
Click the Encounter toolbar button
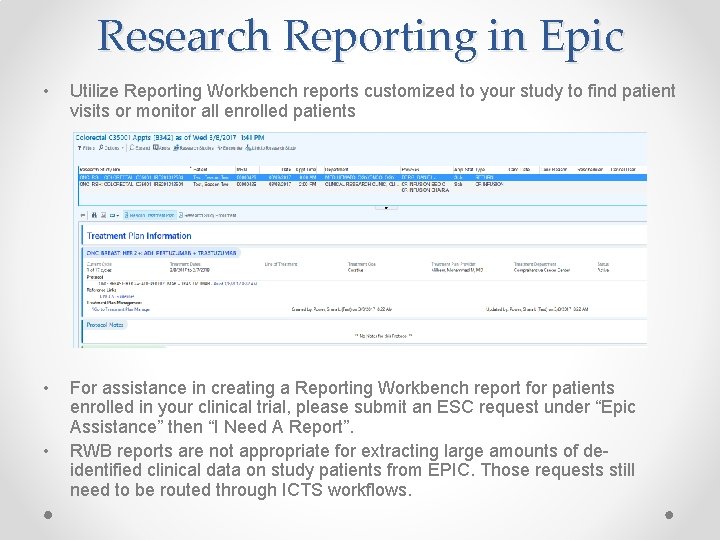(x=230, y=148)
